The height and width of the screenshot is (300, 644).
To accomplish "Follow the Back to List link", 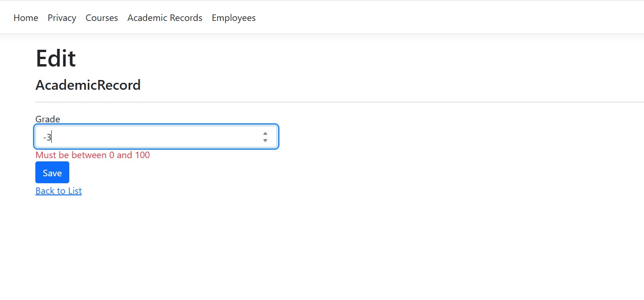I will point(59,191).
